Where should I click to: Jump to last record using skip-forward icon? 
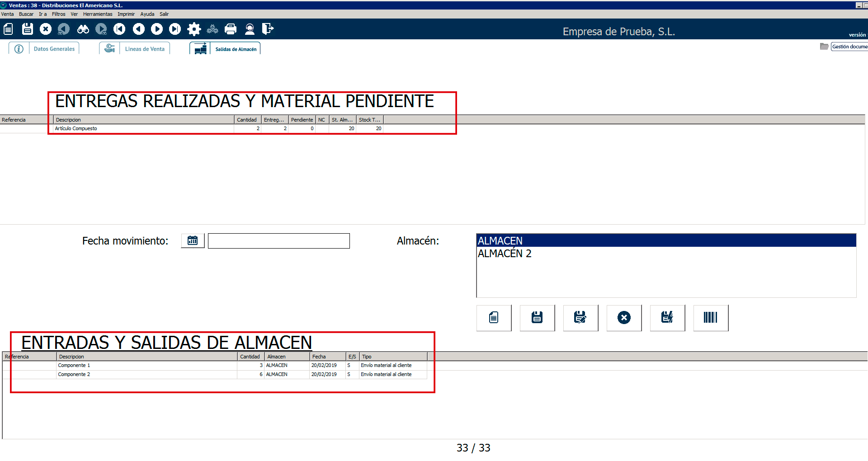click(175, 29)
